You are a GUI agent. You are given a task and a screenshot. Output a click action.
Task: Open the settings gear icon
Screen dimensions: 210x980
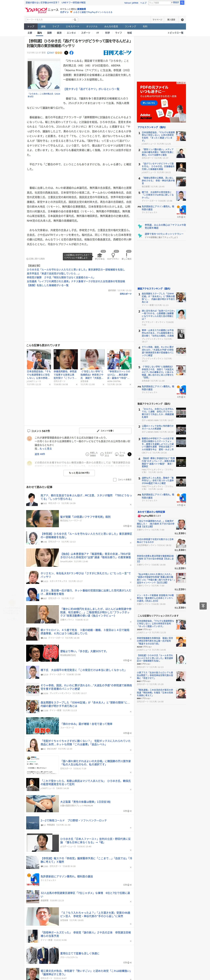182,20
